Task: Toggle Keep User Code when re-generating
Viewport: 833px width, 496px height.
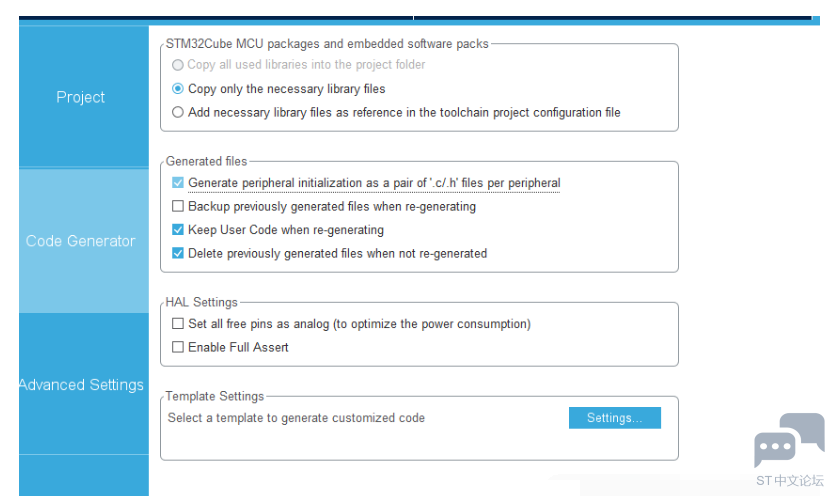Action: 178,229
